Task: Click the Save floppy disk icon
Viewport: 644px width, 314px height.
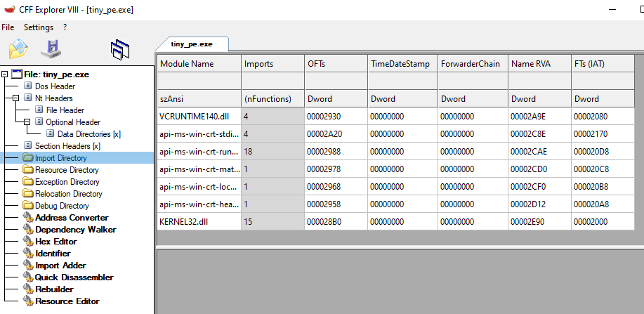Action: [51, 49]
